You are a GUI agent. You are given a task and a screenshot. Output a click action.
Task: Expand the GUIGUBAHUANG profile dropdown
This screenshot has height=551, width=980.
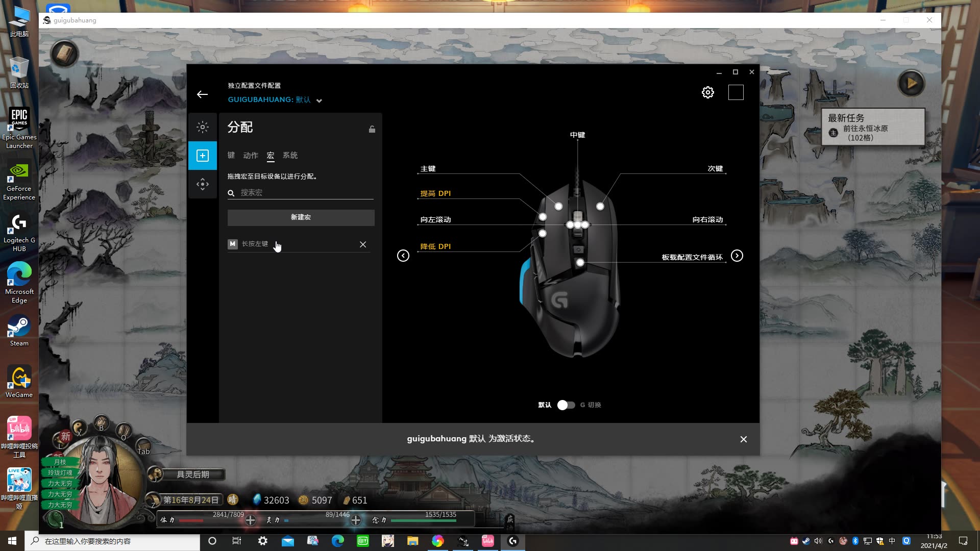click(319, 101)
